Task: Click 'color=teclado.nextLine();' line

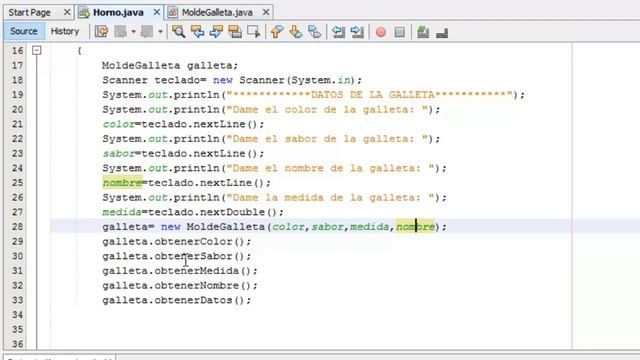Action: tap(183, 124)
